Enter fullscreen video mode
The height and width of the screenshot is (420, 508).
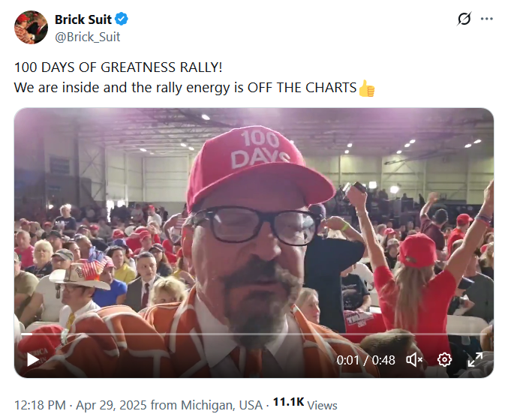474,360
